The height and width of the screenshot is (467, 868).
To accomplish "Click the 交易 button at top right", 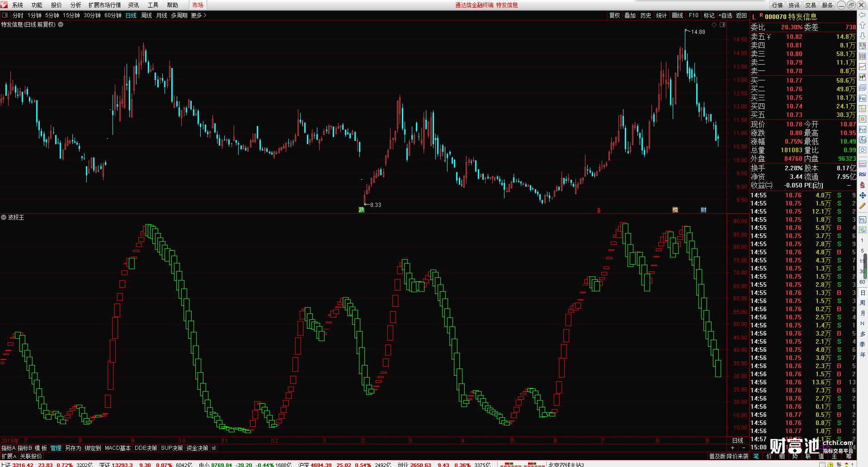I will pyautogui.click(x=811, y=5).
